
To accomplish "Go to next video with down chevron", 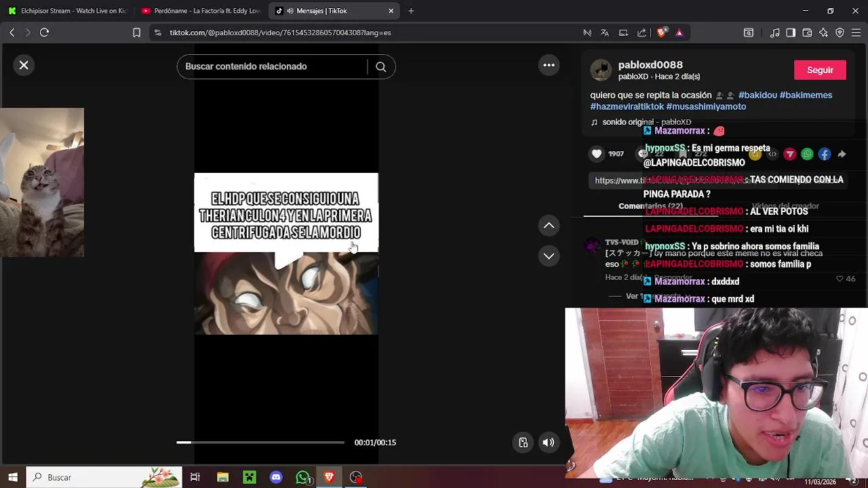I will pos(549,256).
